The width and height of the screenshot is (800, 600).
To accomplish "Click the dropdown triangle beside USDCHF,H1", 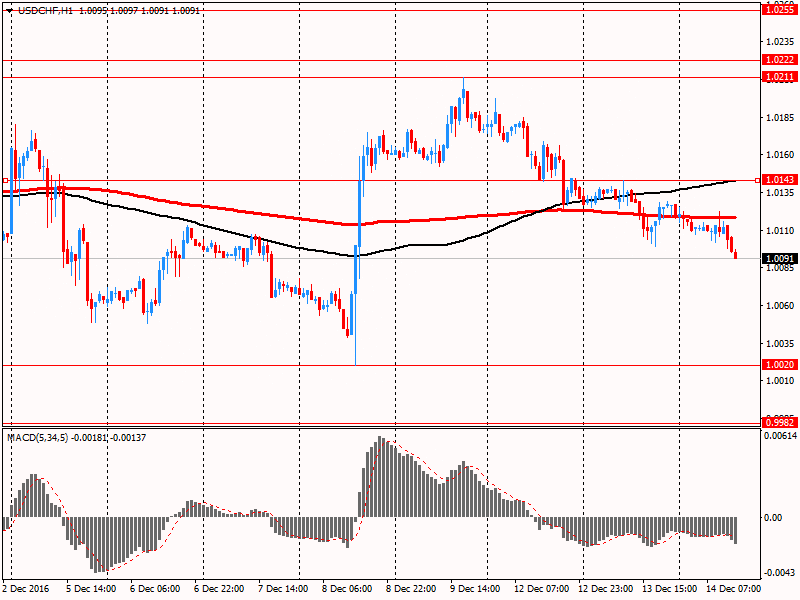I will coord(9,9).
